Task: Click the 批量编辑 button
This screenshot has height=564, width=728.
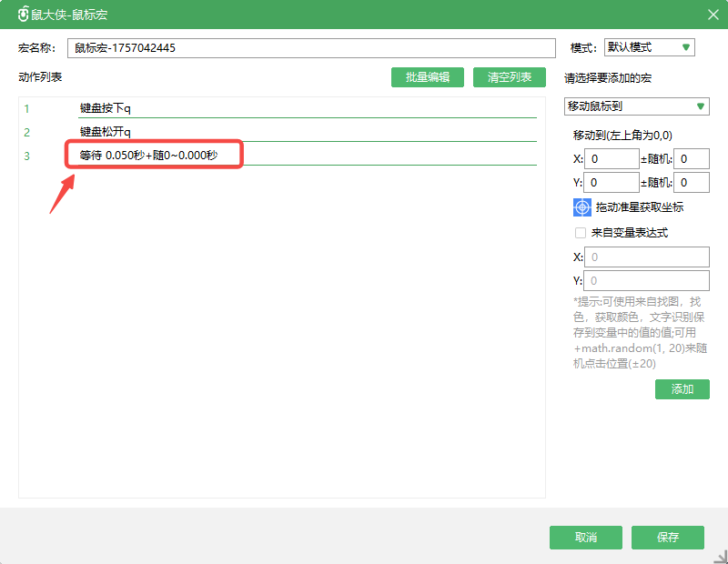Action: coord(427,77)
